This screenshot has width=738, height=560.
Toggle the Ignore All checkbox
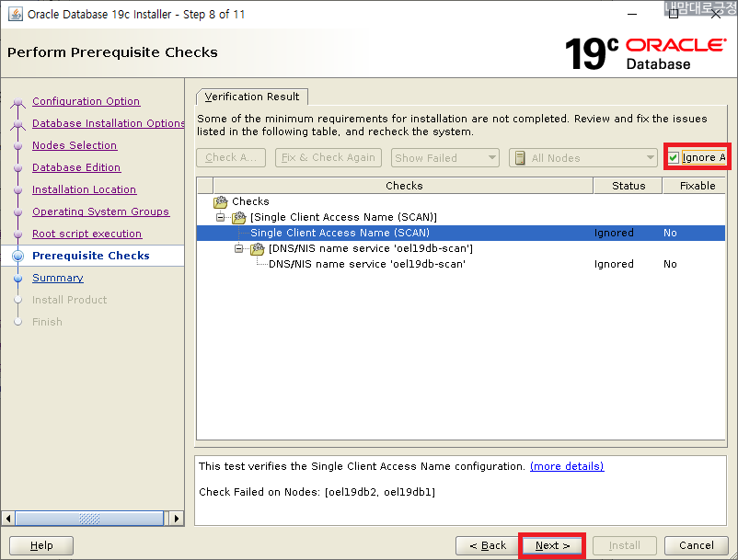[x=674, y=157]
